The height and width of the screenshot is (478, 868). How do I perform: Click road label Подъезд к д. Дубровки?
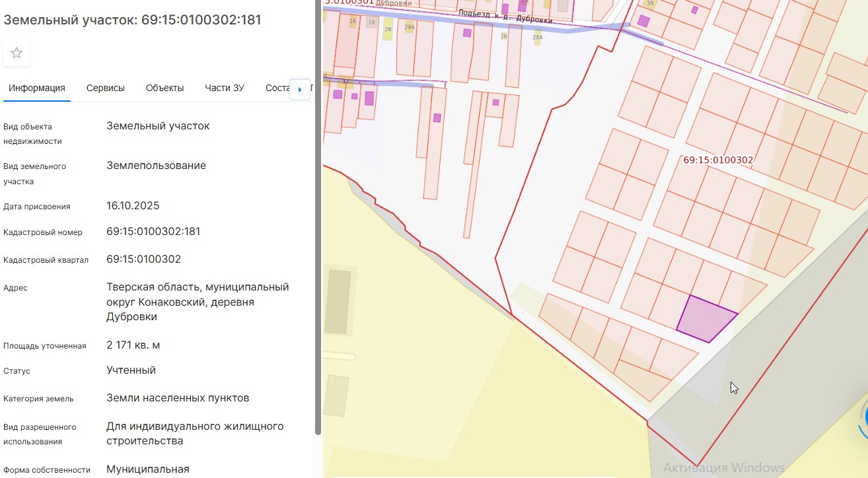[x=505, y=16]
